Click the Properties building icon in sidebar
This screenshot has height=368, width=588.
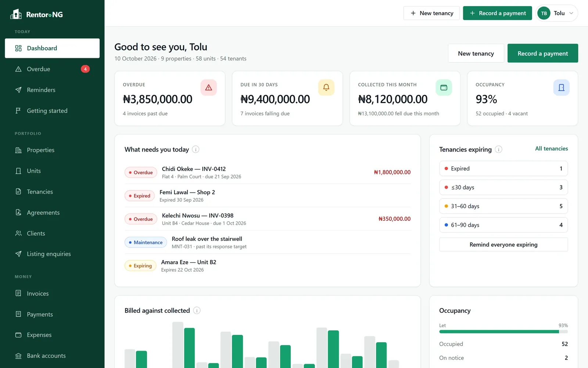point(18,150)
